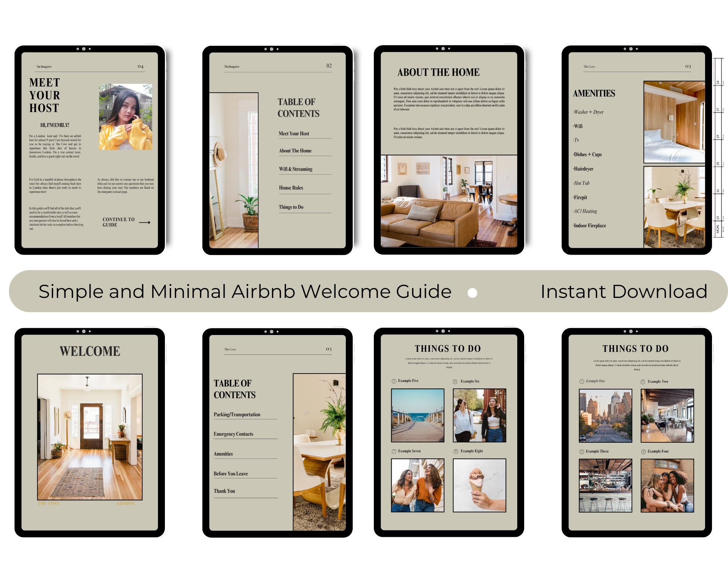
Task: Click the circled number three beside Example Three
Action: tap(582, 451)
